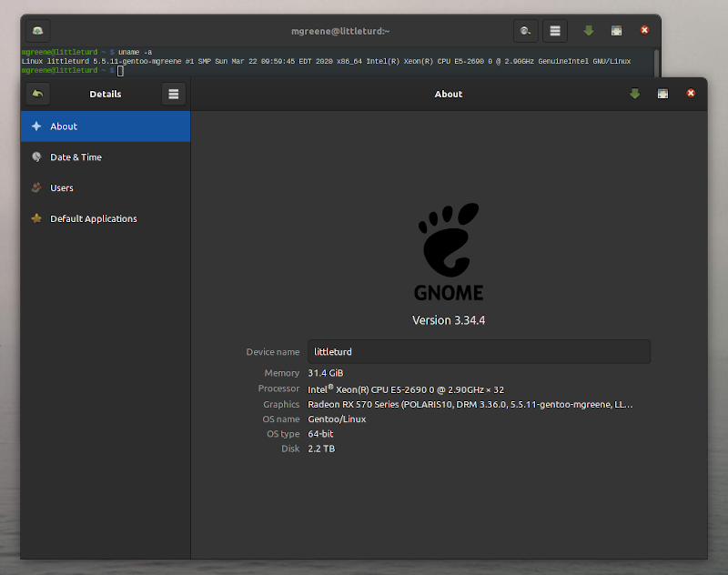The width and height of the screenshot is (728, 575).
Task: Click the Default Applications star icon
Action: [36, 218]
